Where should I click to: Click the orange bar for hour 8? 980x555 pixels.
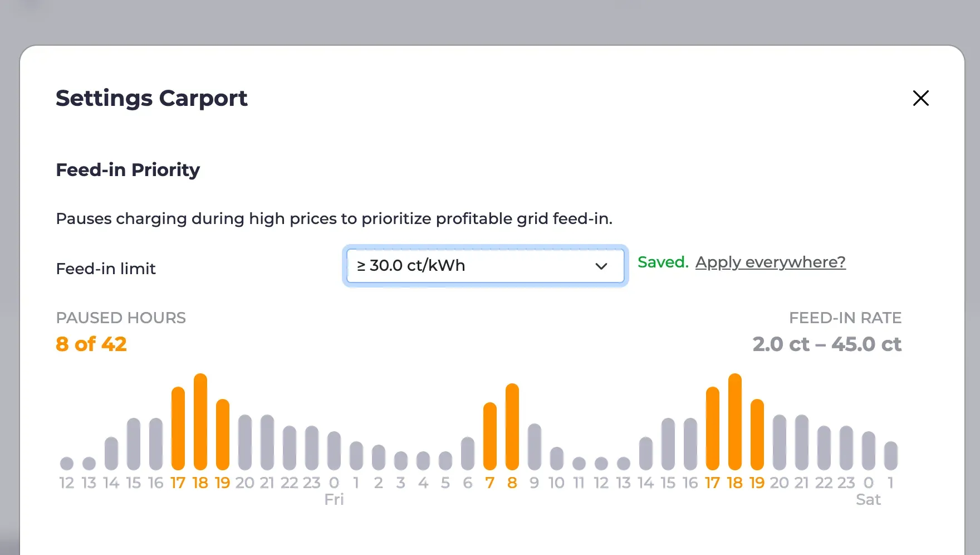coord(512,427)
